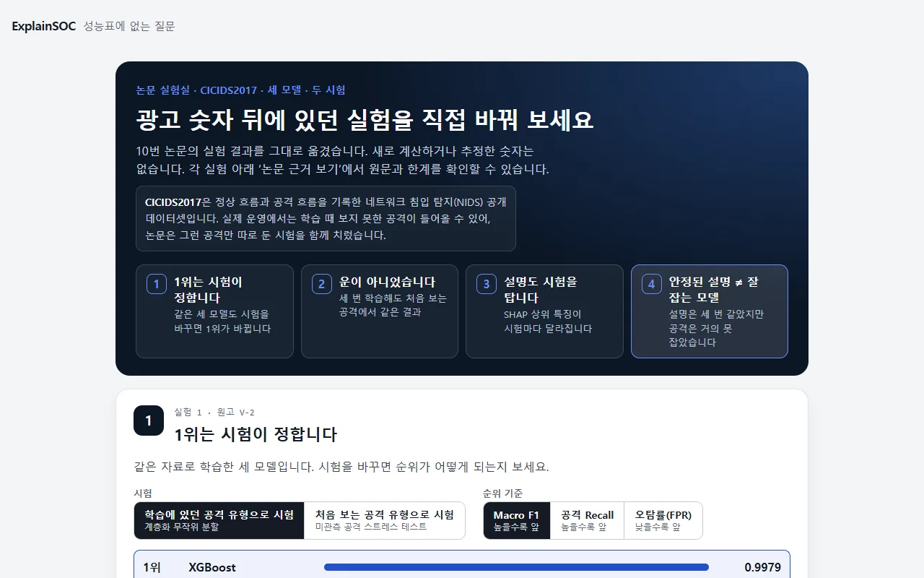This screenshot has width=924, height=578.
Task: Click the score value '0.9979'
Action: [x=762, y=568]
